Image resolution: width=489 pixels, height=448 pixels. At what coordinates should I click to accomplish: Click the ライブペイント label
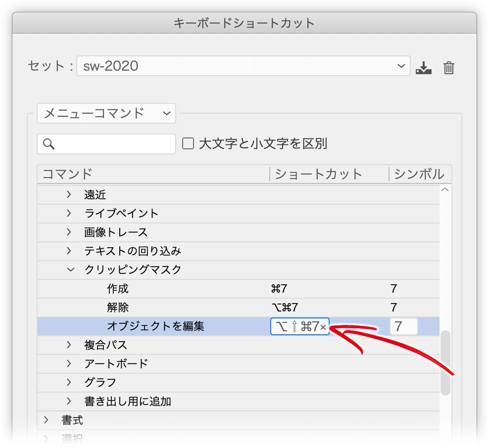pyautogui.click(x=121, y=214)
